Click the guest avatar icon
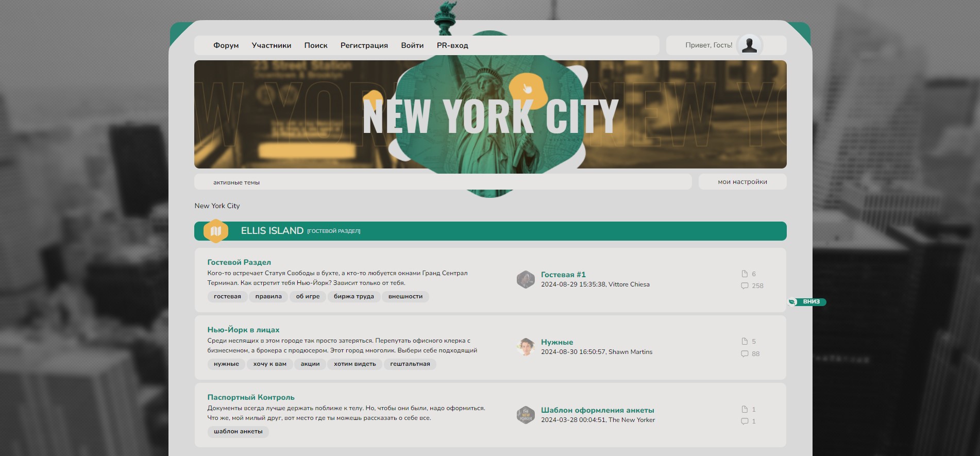The width and height of the screenshot is (980, 456). tap(750, 45)
